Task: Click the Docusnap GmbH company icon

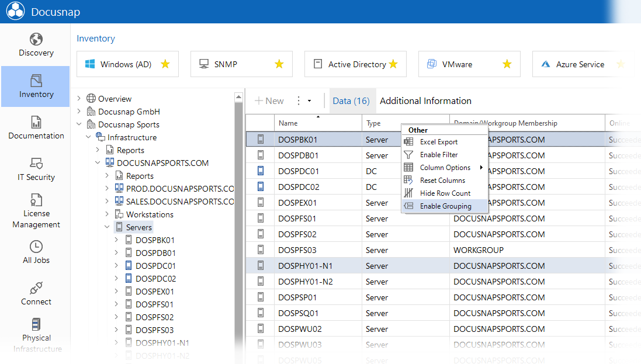Action: (91, 111)
